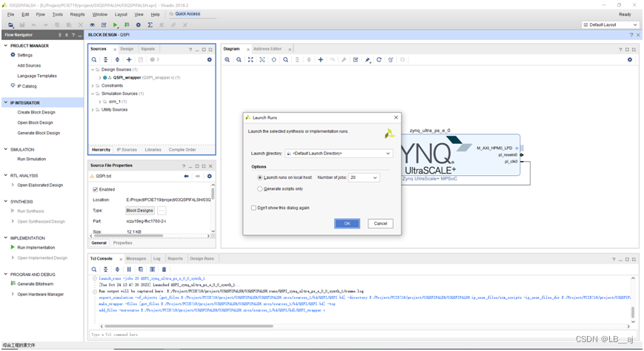Image resolution: width=644 pixels, height=351 pixels.
Task: Open the Reports menu
Action: click(77, 14)
